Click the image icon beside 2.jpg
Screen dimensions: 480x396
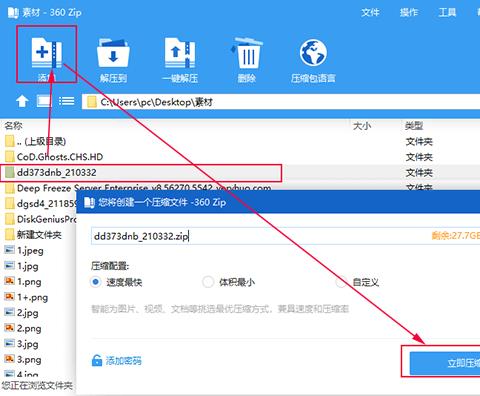(x=9, y=312)
